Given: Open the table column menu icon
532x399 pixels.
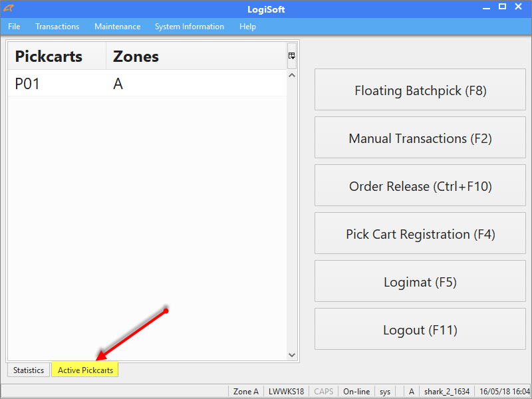Looking at the screenshot, I should 292,56.
